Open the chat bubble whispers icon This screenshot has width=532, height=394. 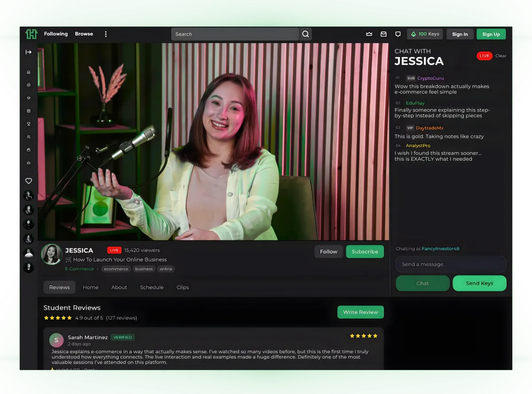click(x=398, y=34)
